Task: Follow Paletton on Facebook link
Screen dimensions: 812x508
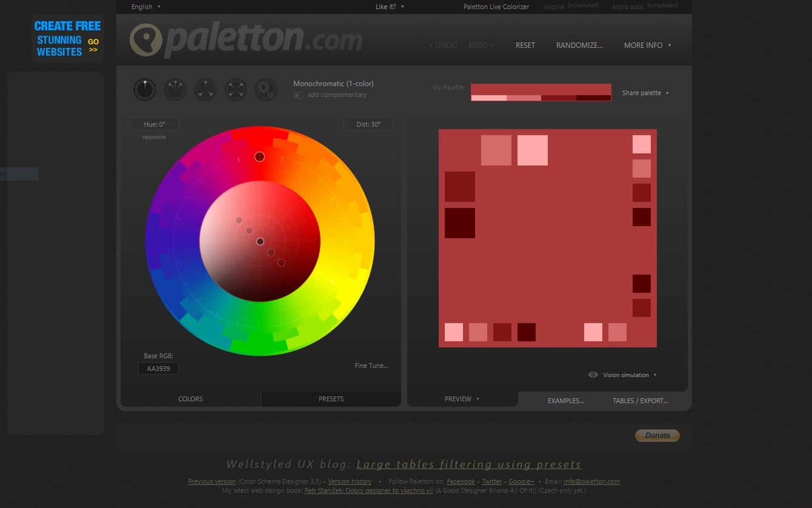Action: pyautogui.click(x=461, y=481)
